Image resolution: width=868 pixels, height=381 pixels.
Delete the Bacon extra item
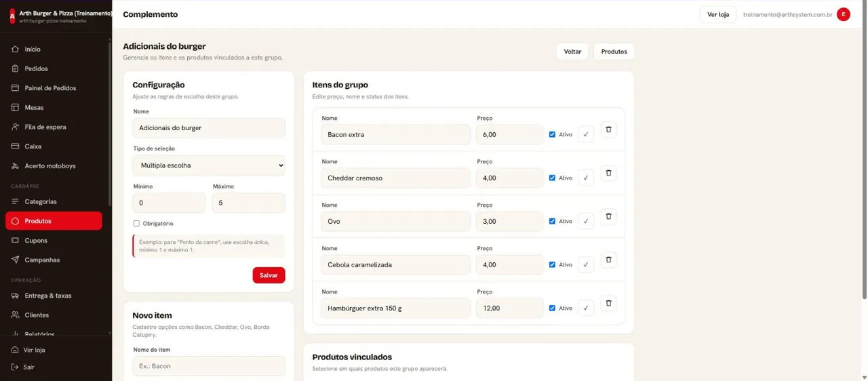608,129
